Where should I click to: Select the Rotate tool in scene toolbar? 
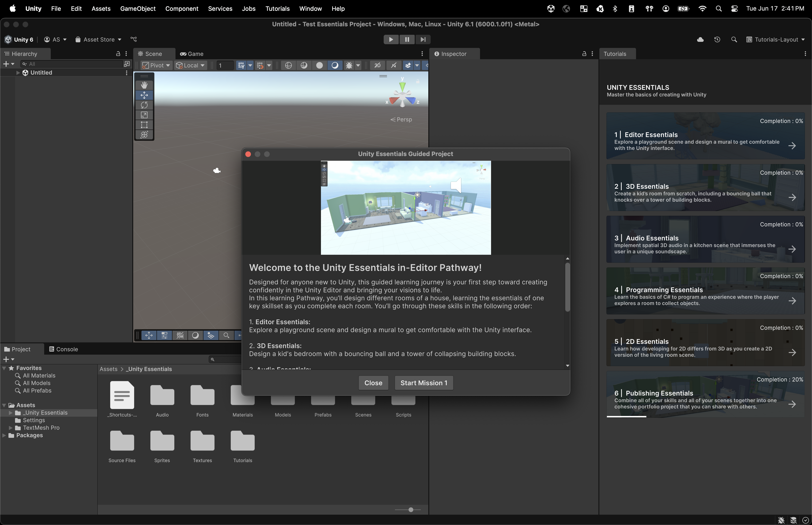[x=144, y=105]
